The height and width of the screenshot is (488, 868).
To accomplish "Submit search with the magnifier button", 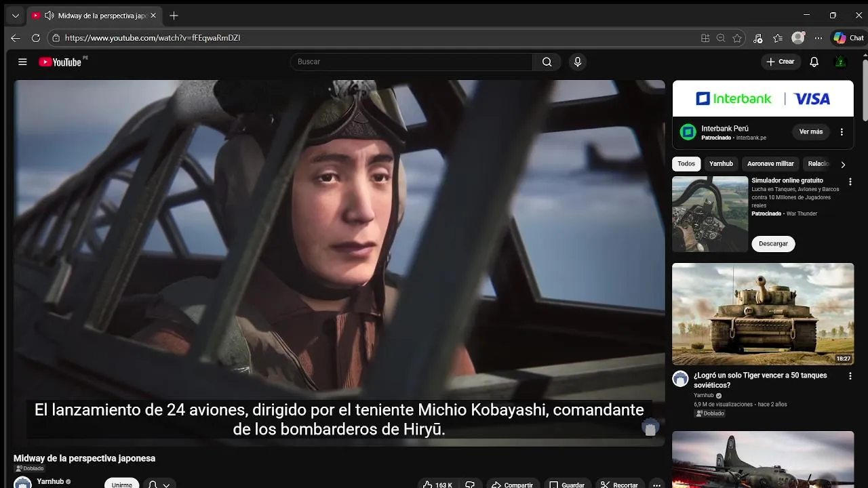I will [547, 62].
